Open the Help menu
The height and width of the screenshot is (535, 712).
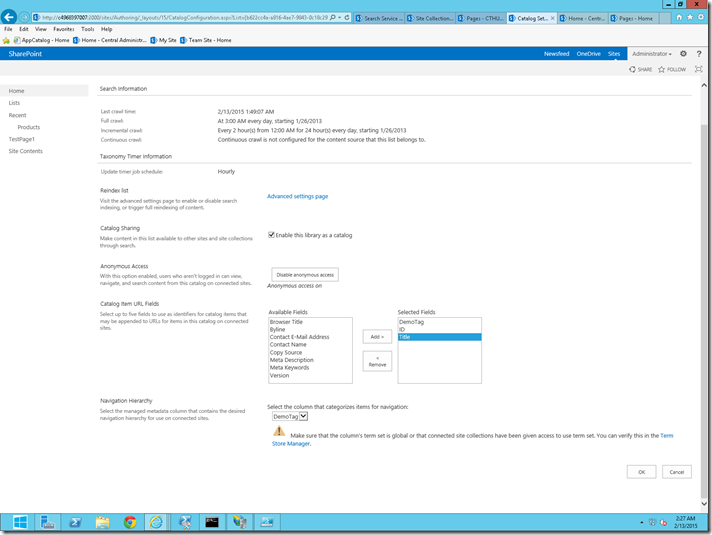107,29
